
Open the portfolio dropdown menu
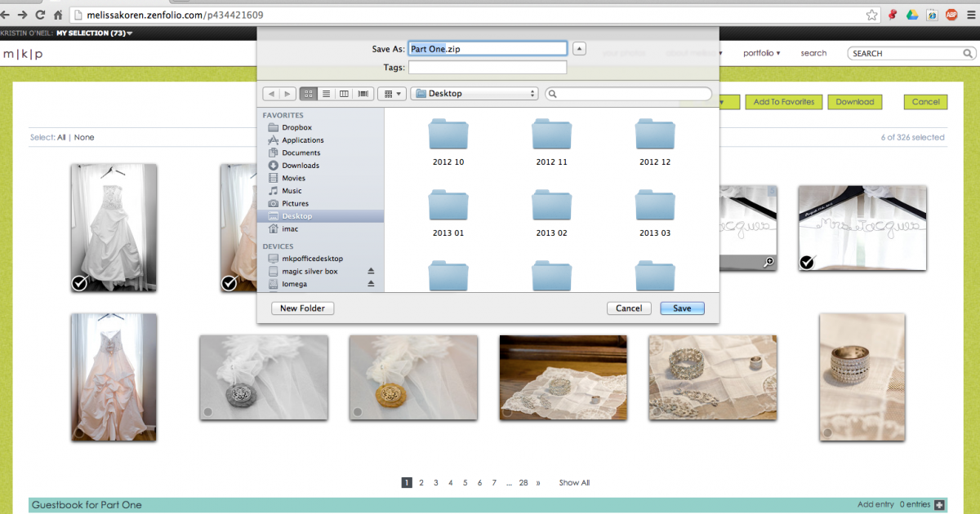(762, 53)
